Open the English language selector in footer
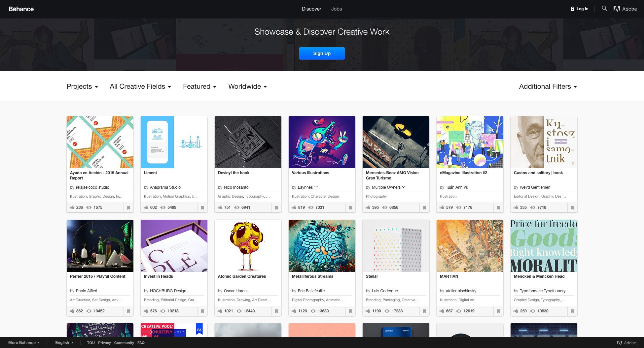This screenshot has width=644, height=348. tap(64, 343)
